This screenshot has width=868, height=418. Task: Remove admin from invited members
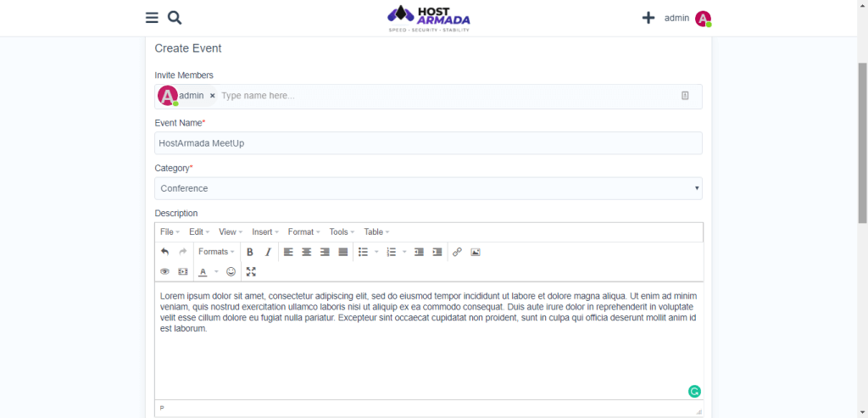tap(213, 96)
